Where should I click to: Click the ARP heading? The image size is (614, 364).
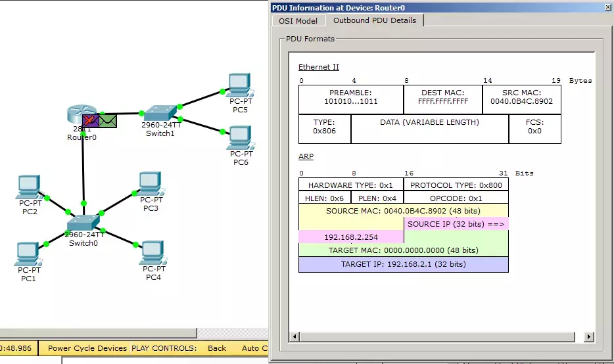click(x=306, y=156)
